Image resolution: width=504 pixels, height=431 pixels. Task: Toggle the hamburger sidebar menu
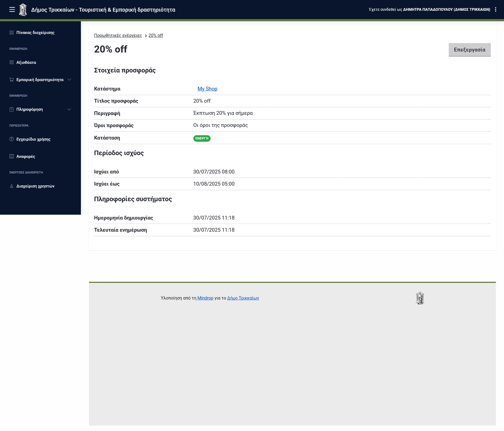coord(12,10)
